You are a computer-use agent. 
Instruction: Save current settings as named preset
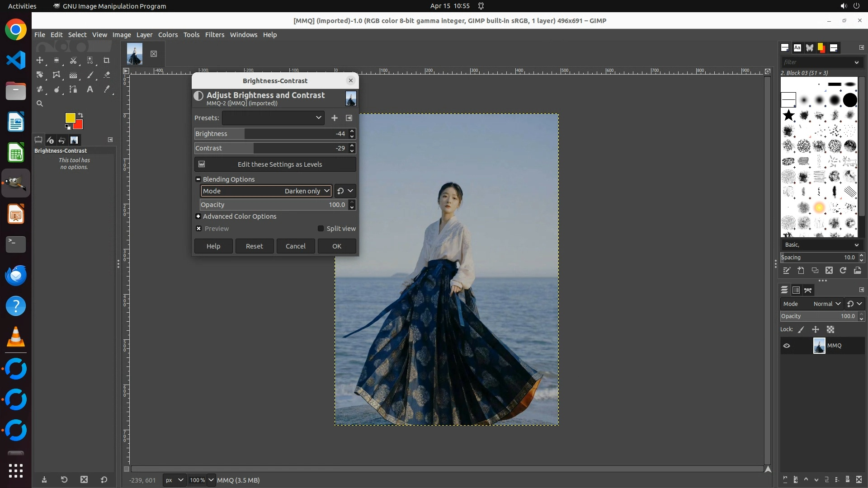pos(334,118)
